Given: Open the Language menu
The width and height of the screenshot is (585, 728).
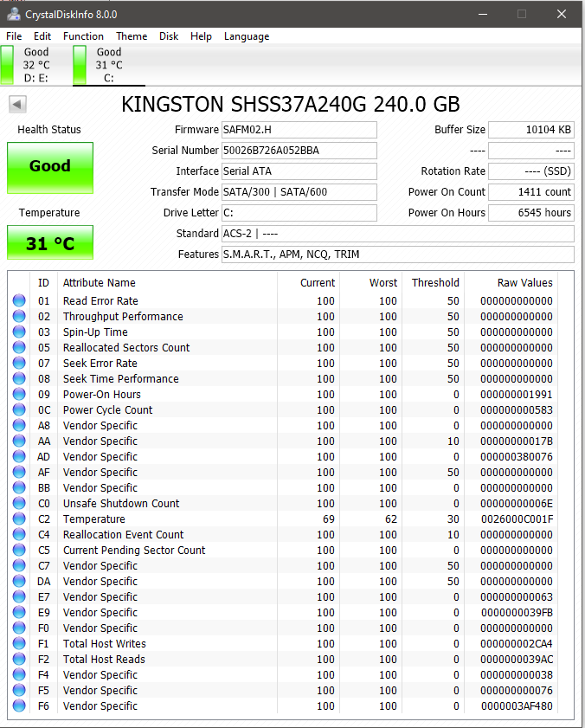Looking at the screenshot, I should point(247,36).
